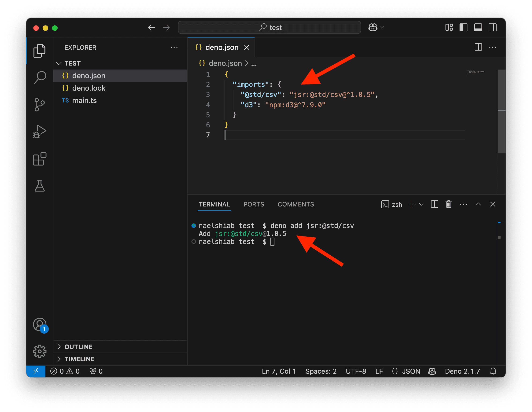Open the Source Control view
This screenshot has height=412, width=532.
[x=40, y=105]
